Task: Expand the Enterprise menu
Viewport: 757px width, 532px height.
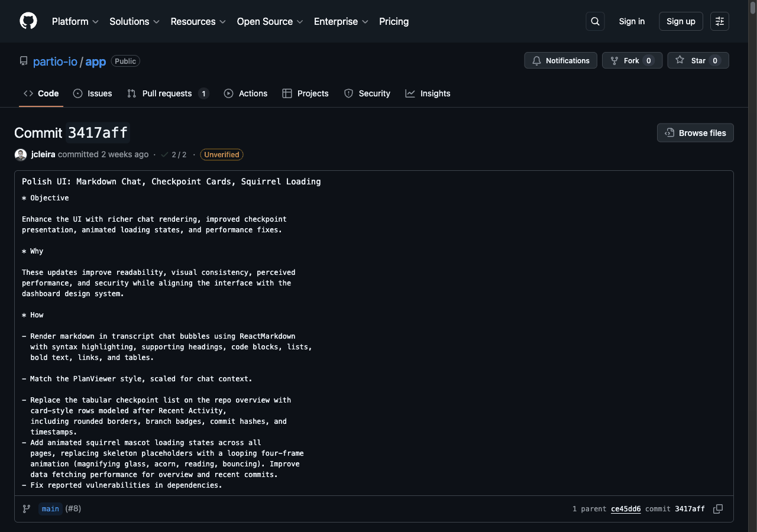Action: tap(341, 21)
